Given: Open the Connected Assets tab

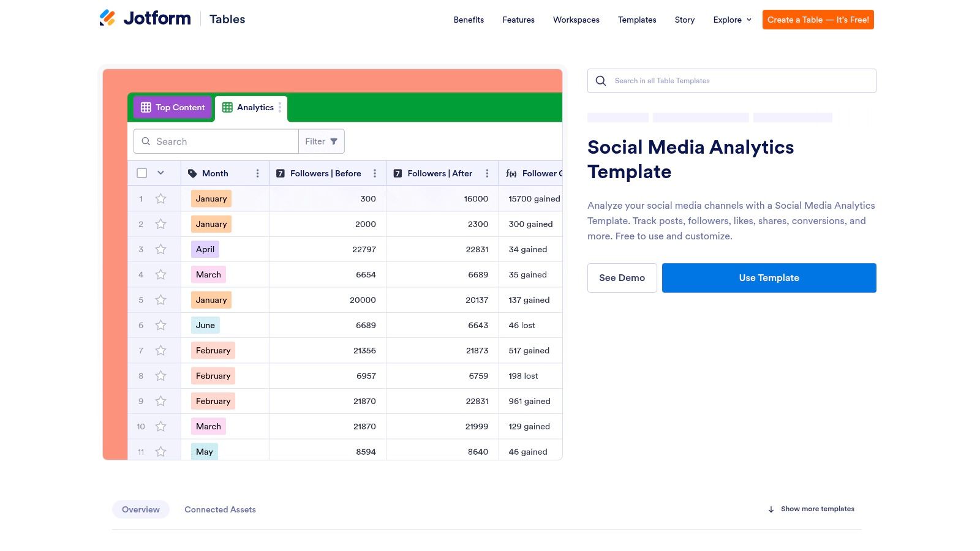Looking at the screenshot, I should click(221, 509).
